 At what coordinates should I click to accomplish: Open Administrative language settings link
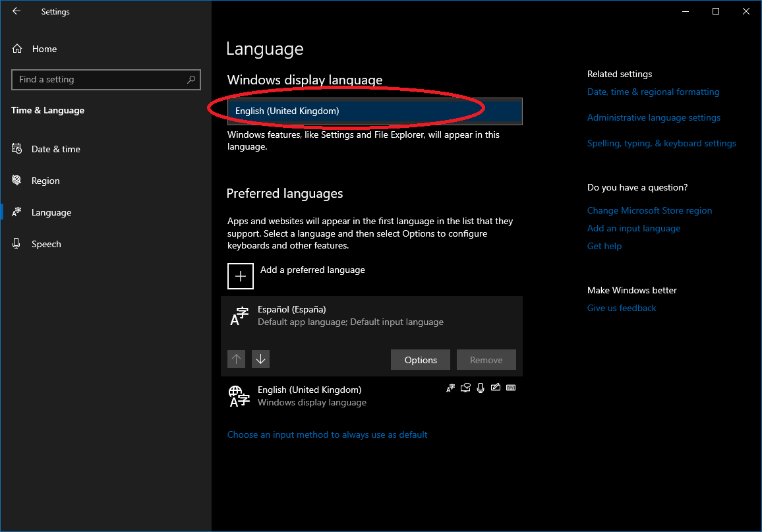click(654, 117)
